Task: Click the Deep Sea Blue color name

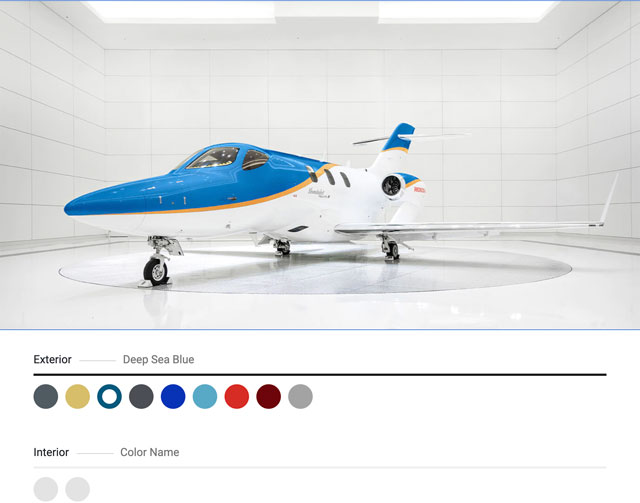Action: [158, 359]
